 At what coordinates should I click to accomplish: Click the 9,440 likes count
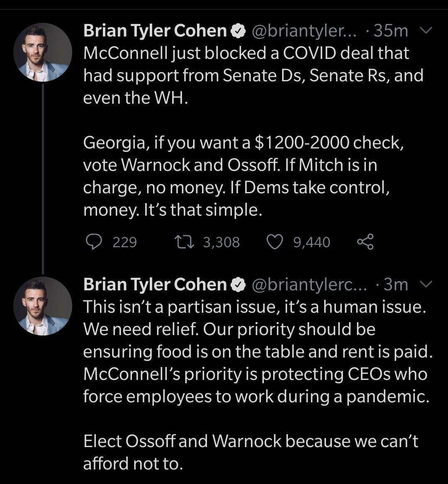[x=312, y=242]
